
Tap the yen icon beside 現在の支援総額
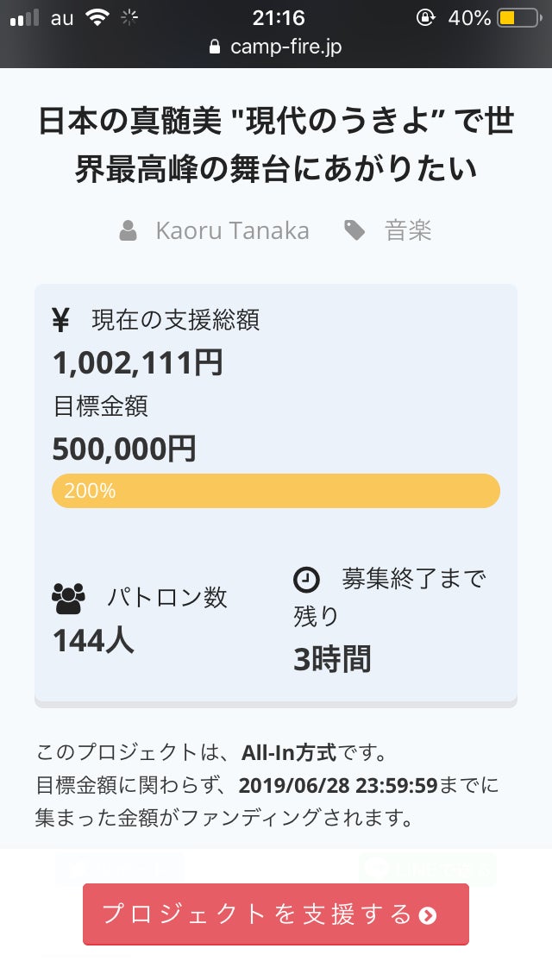(x=61, y=320)
